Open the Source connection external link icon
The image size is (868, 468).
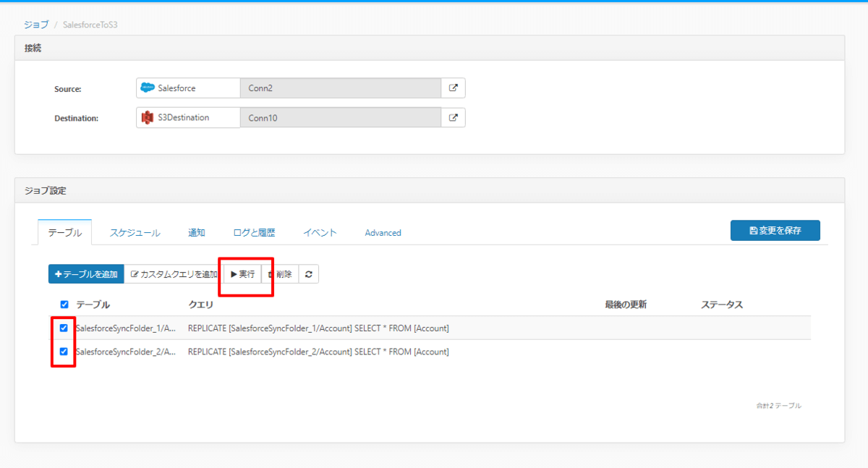point(454,88)
